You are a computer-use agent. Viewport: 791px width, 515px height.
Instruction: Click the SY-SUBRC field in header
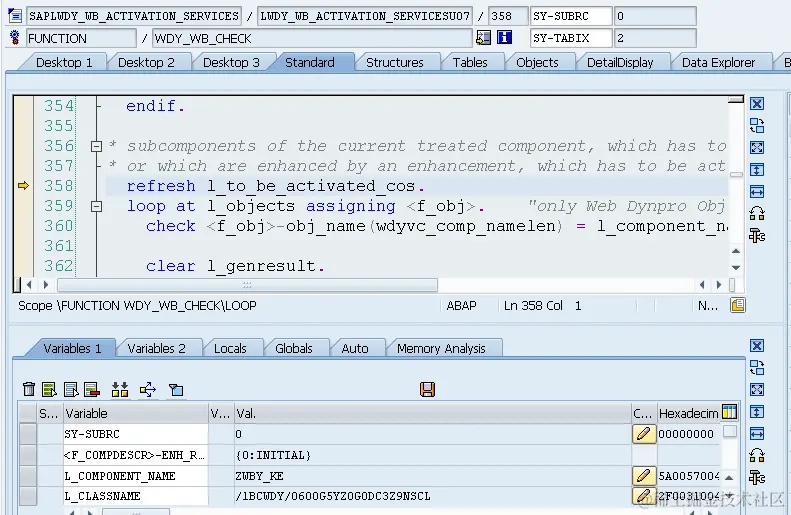point(571,16)
